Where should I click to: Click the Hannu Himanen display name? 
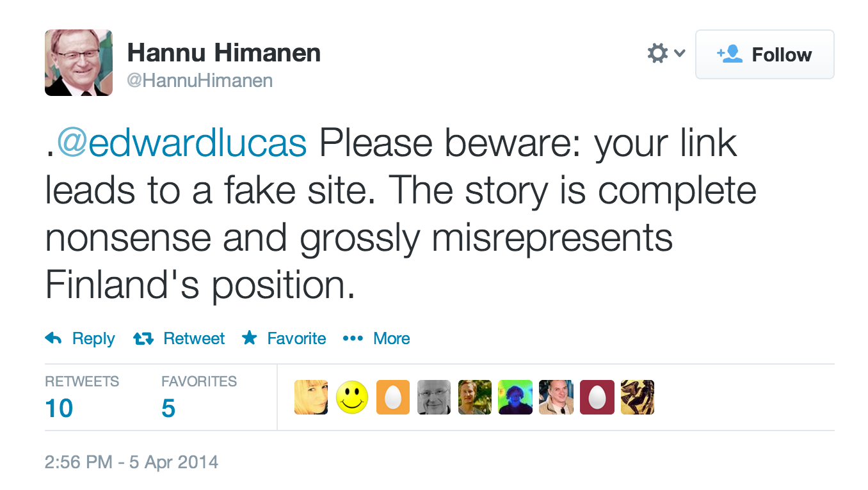click(x=224, y=52)
